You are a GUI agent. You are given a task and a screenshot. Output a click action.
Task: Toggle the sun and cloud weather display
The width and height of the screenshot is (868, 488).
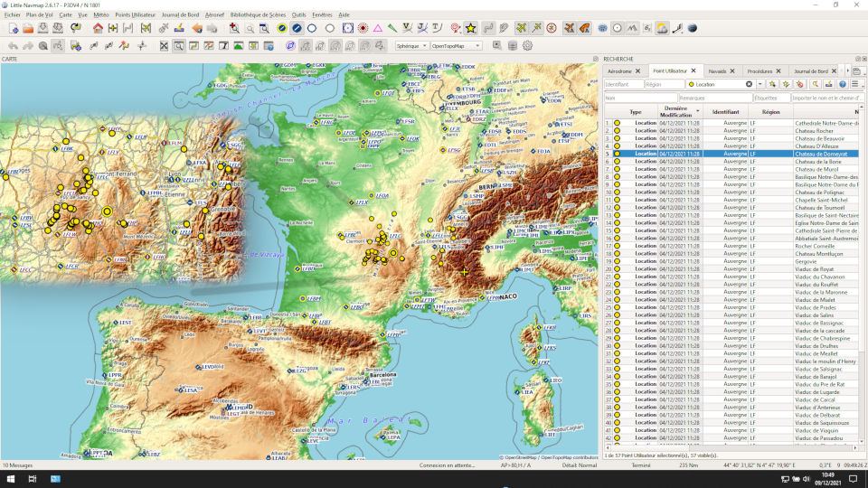tap(662, 28)
